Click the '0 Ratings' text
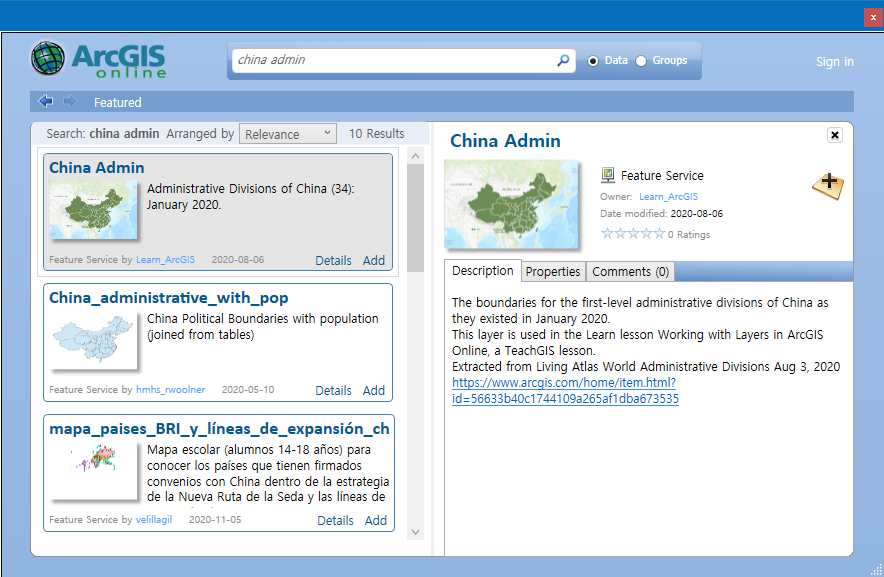Screen dimensions: 884x577 [689, 235]
